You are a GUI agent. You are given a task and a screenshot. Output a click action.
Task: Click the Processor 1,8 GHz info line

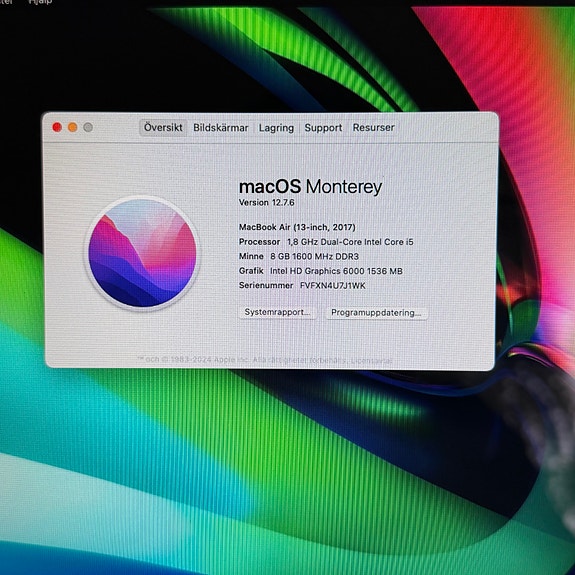(326, 242)
